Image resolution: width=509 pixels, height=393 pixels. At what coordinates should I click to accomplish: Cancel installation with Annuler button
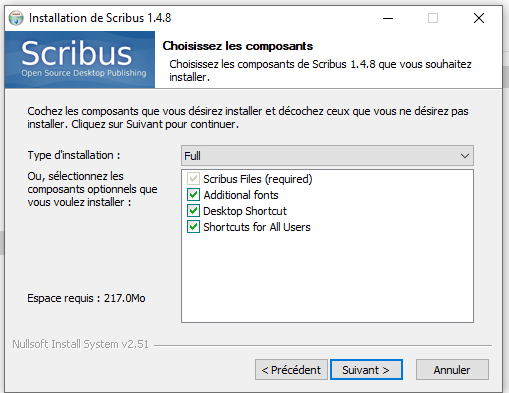(452, 370)
